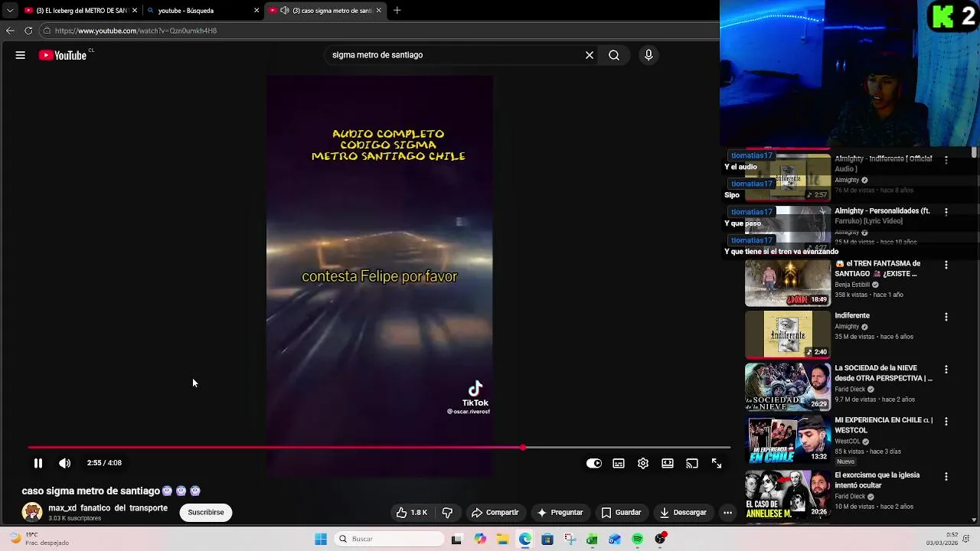
Task: Reload the page
Action: pos(28,31)
